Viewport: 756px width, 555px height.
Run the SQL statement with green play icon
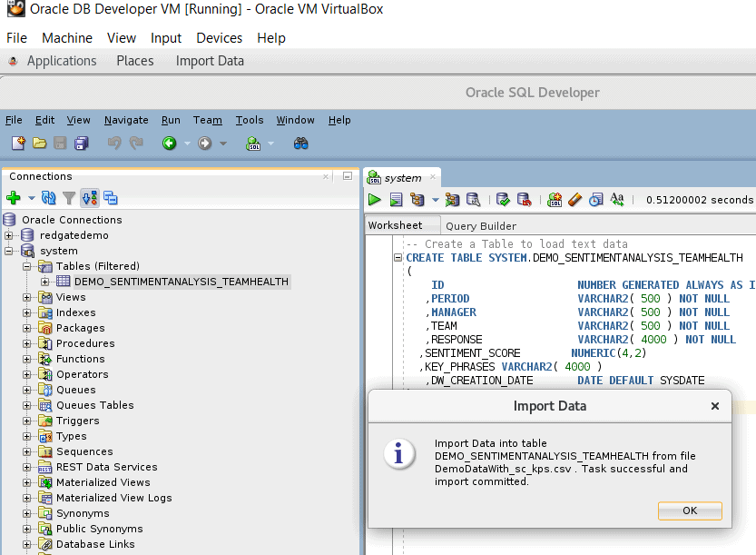[375, 200]
